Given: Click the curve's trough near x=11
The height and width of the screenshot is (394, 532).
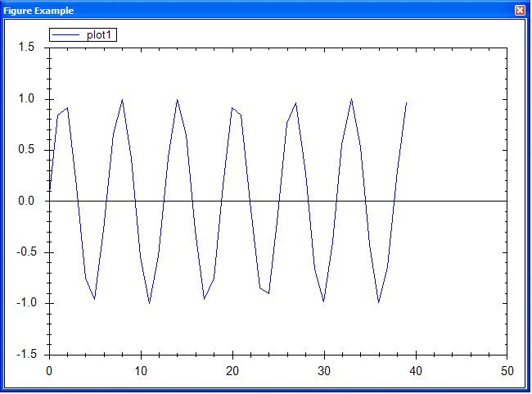Looking at the screenshot, I should click(x=150, y=302).
